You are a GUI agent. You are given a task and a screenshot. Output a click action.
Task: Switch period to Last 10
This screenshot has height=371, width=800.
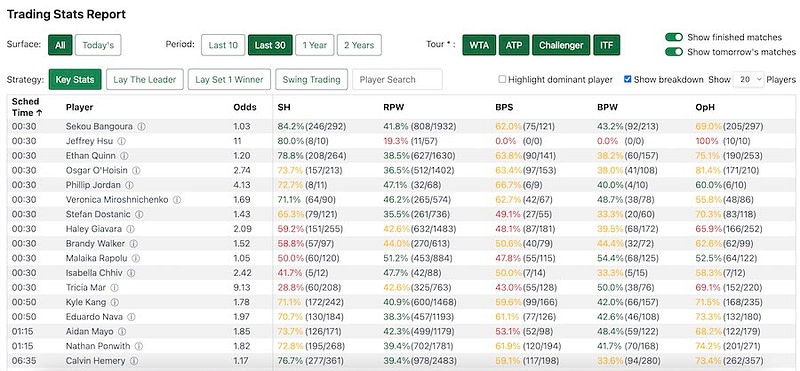pos(223,45)
